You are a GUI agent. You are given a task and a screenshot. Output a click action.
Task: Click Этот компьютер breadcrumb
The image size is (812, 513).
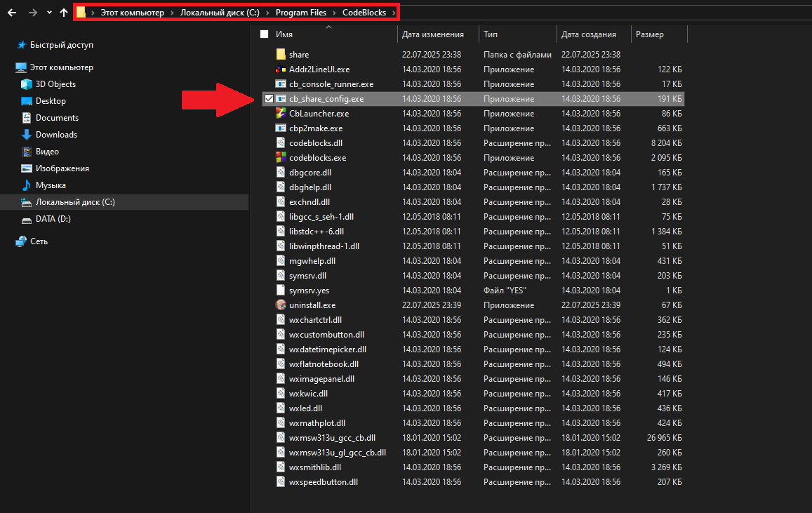pos(132,13)
